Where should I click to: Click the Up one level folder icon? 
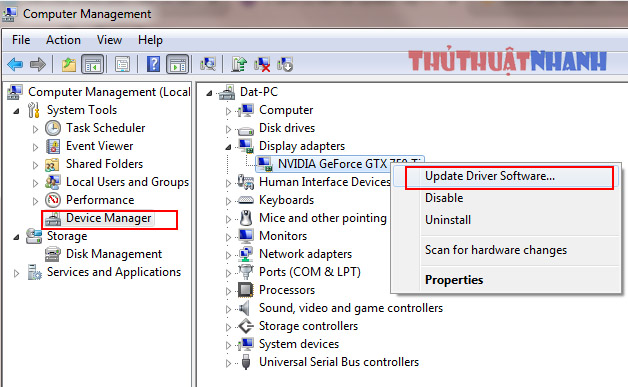[x=69, y=64]
